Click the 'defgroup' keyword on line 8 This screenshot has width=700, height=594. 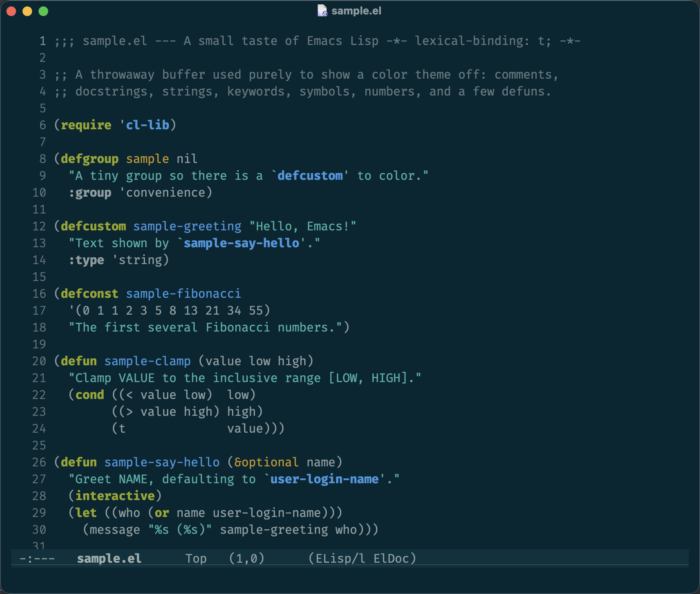90,159
